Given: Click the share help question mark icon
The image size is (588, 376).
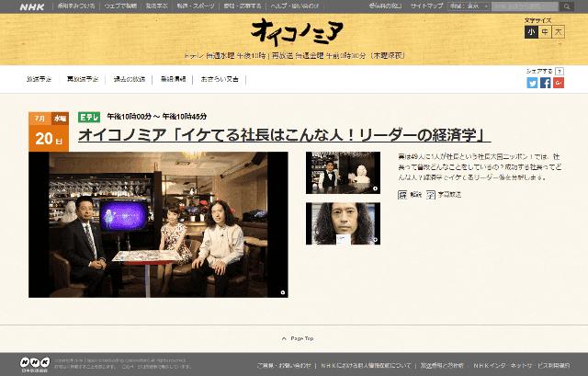Looking at the screenshot, I should click(560, 71).
